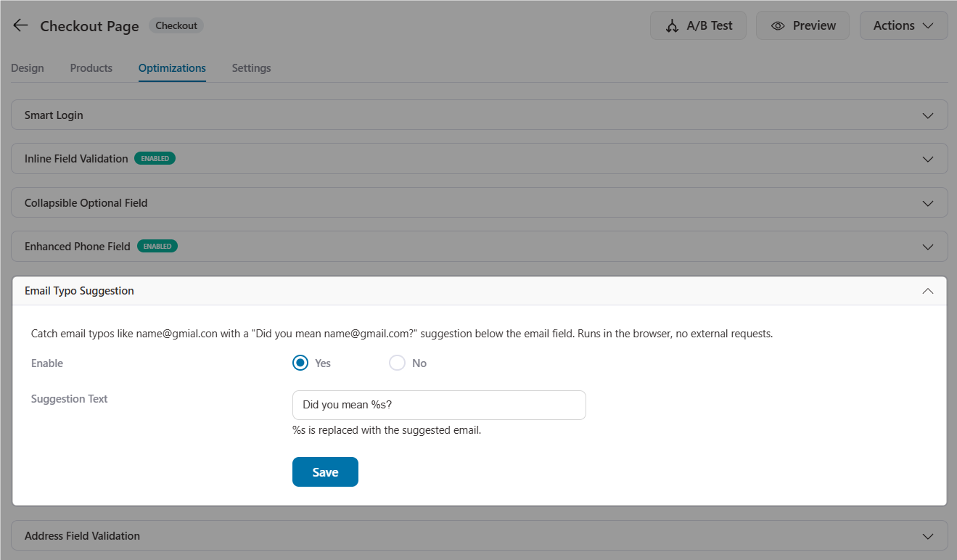The width and height of the screenshot is (957, 560).
Task: Save the Email Typo Suggestion settings
Action: coord(325,472)
